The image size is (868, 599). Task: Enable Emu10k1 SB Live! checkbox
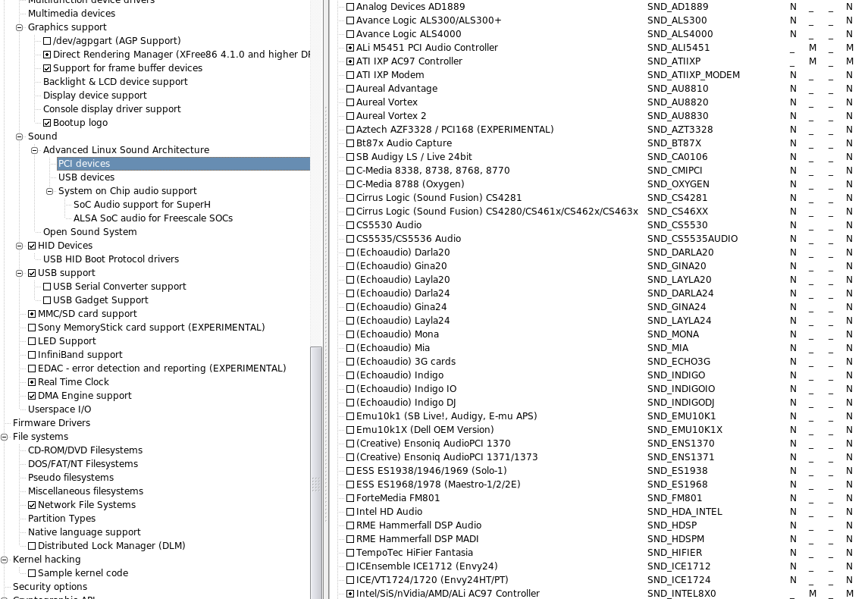tap(350, 416)
